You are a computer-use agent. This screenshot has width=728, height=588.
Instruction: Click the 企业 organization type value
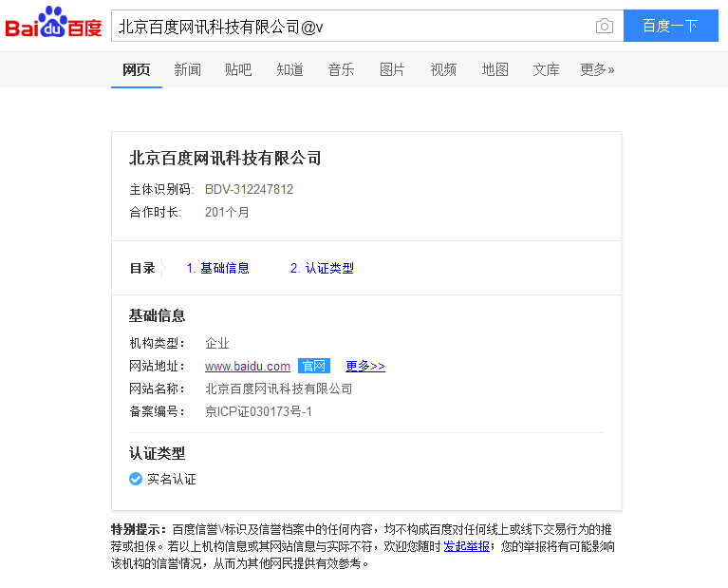(x=217, y=344)
